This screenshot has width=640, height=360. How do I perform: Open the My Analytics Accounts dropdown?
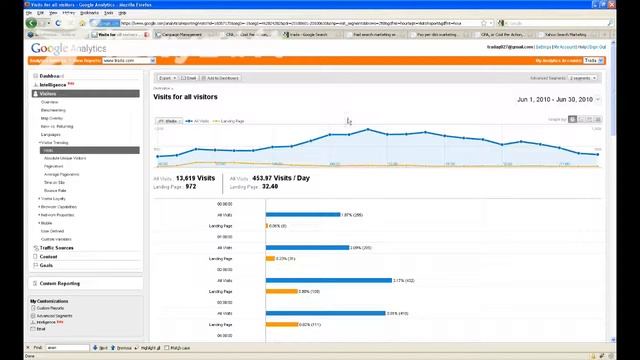[x=593, y=60]
